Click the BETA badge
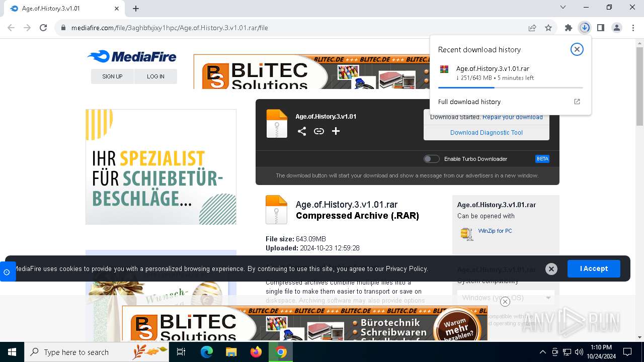The width and height of the screenshot is (644, 362). pyautogui.click(x=542, y=159)
